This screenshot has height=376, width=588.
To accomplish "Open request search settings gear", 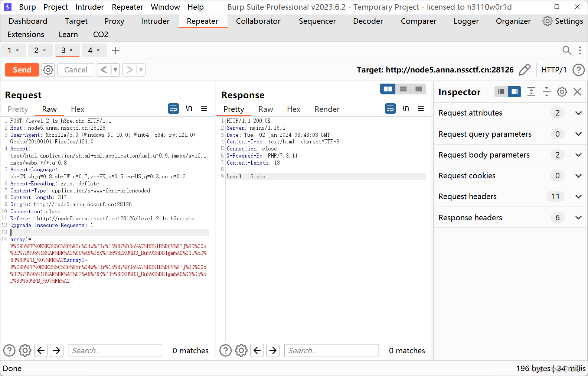I will [25, 350].
